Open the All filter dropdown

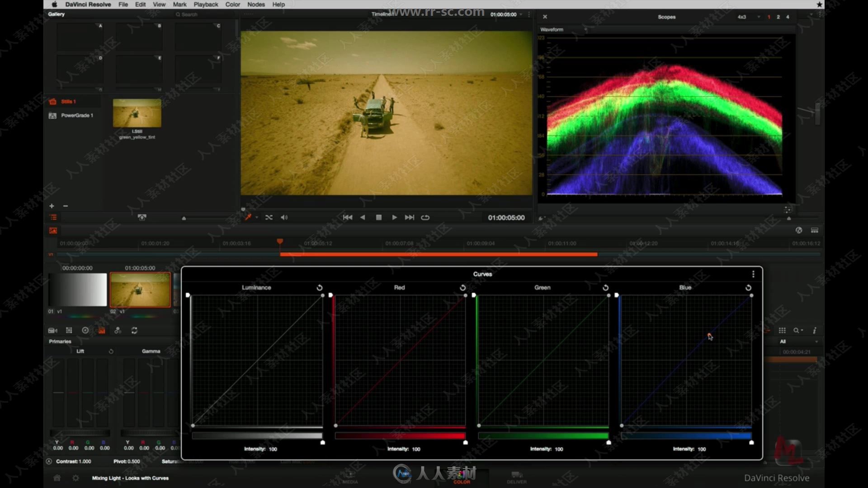pyautogui.click(x=798, y=342)
